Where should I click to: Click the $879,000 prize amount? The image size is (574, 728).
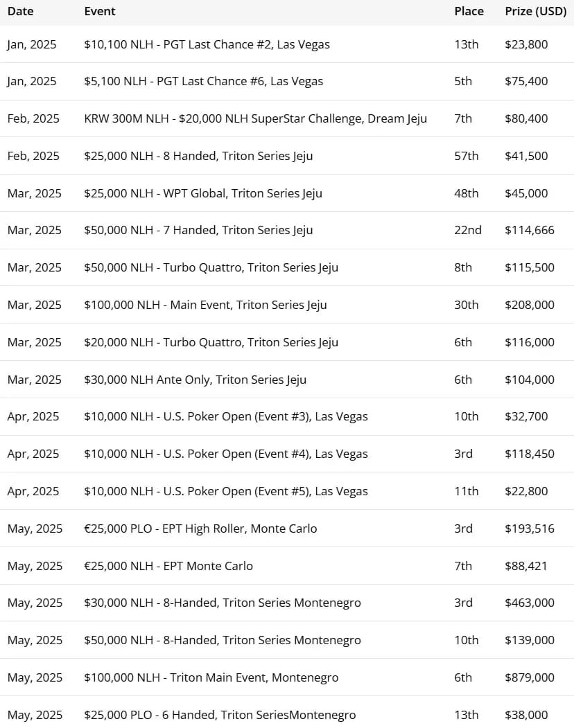coord(530,677)
